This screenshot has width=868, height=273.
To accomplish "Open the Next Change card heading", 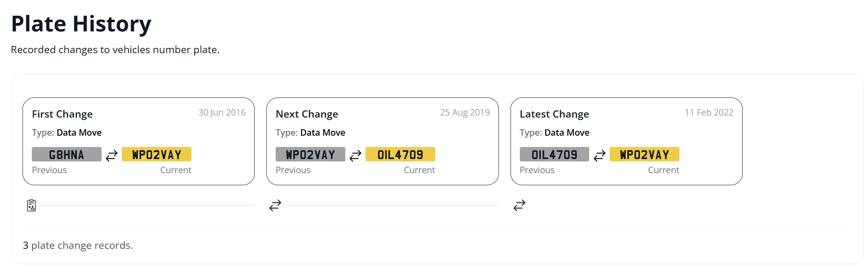I will (x=307, y=114).
